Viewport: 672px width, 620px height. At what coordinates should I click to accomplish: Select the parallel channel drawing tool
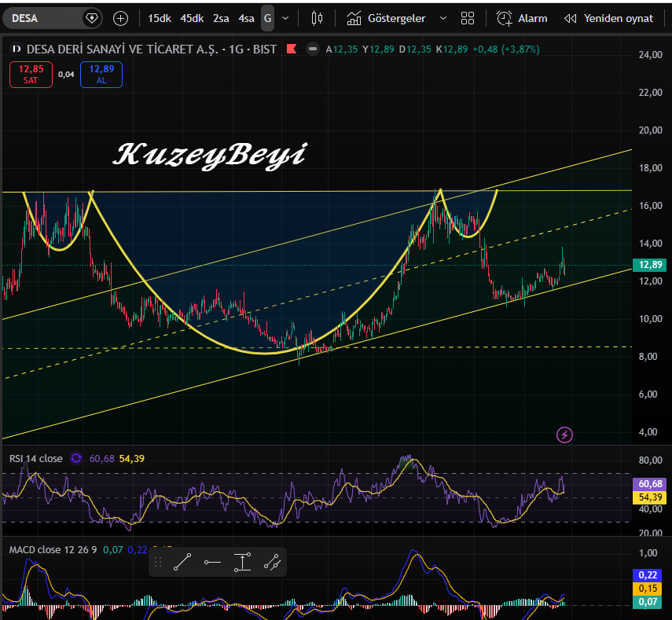coord(272,562)
